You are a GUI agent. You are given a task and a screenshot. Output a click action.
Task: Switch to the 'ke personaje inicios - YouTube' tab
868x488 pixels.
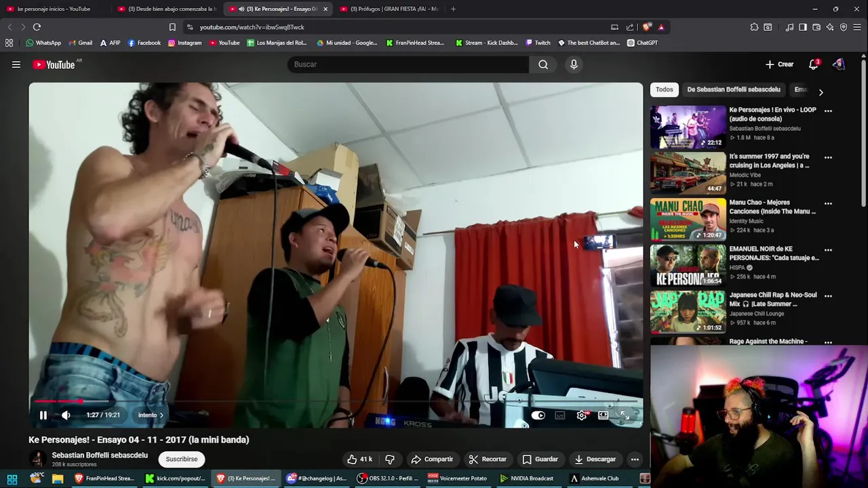click(x=53, y=9)
